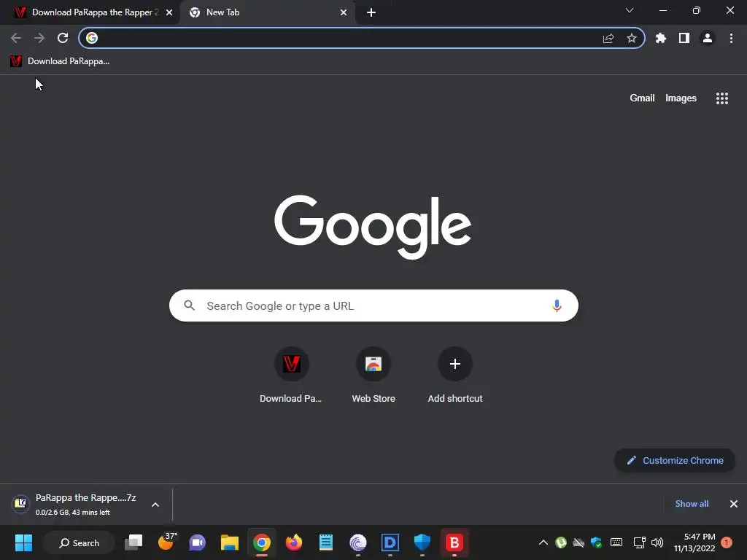
Task: Click the uTorrent tray icon
Action: click(x=561, y=542)
